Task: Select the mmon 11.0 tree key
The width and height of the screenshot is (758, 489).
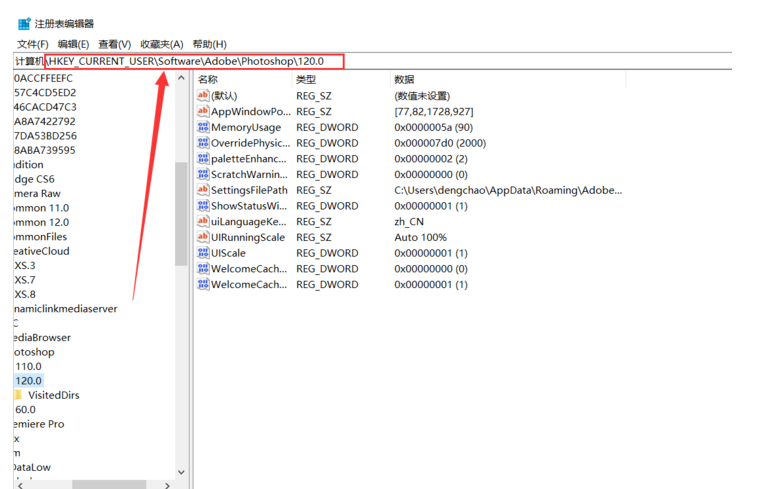Action: (x=42, y=208)
